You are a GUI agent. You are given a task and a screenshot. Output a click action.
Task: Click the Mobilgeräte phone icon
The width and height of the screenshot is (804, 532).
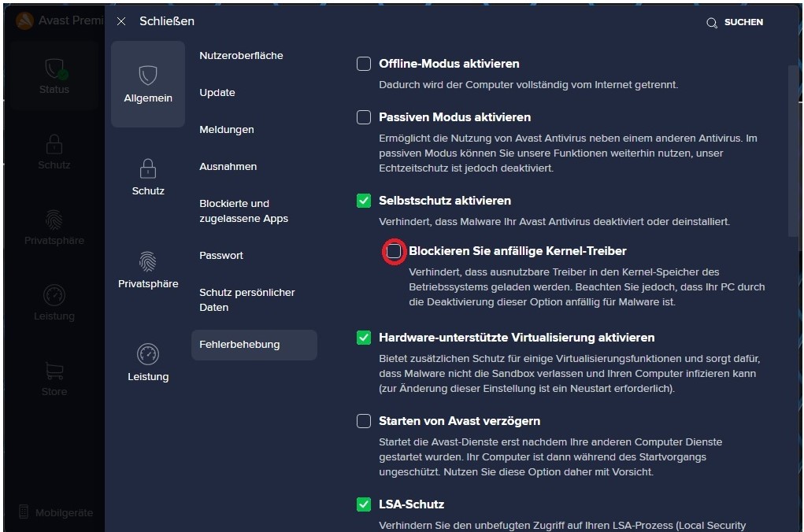[x=24, y=512]
